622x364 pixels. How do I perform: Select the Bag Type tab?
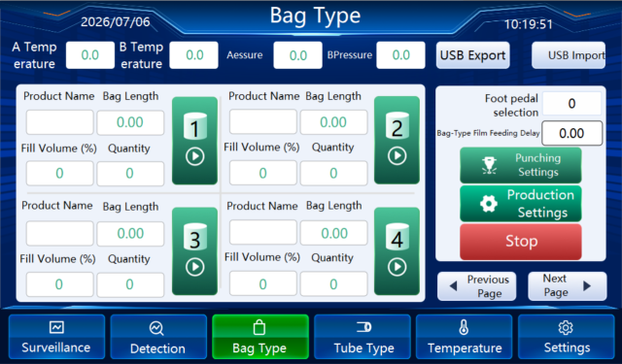pyautogui.click(x=260, y=337)
